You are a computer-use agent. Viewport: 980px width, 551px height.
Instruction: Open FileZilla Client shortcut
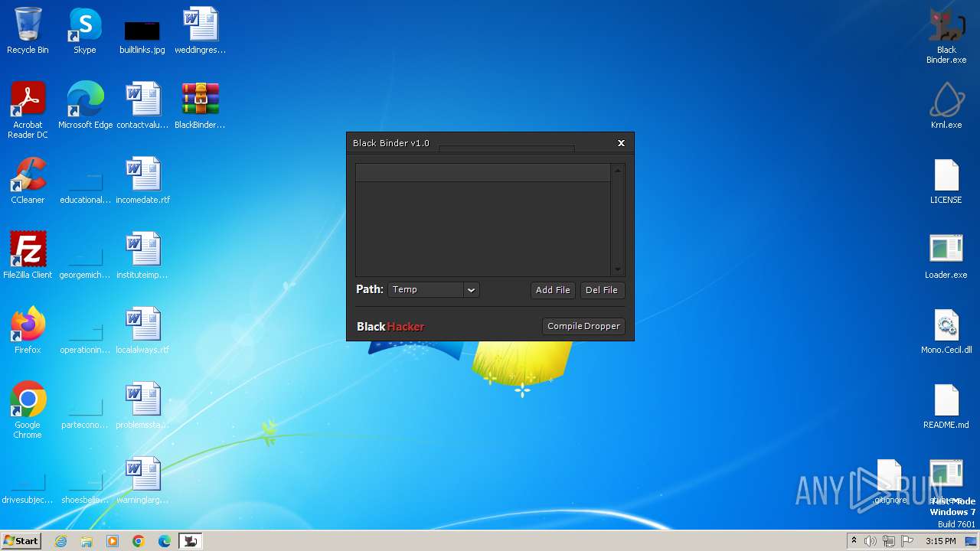28,256
